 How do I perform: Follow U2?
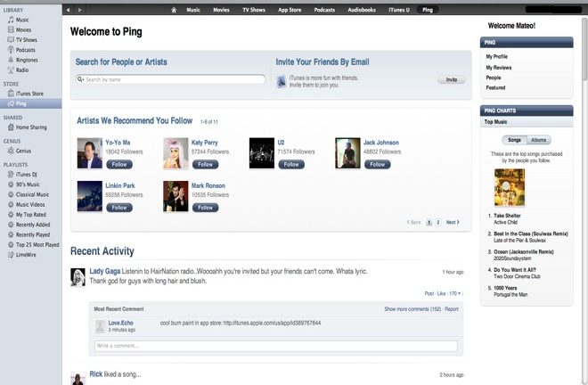[291, 164]
